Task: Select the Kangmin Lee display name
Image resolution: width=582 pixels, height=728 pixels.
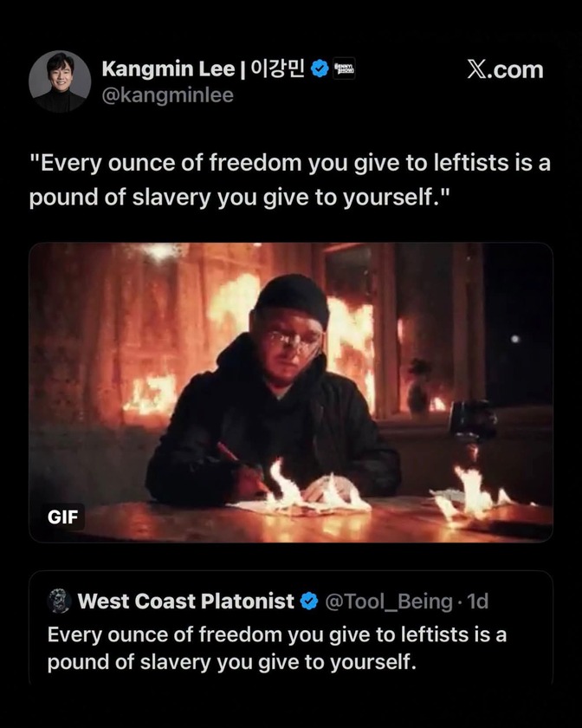Action: click(x=168, y=69)
